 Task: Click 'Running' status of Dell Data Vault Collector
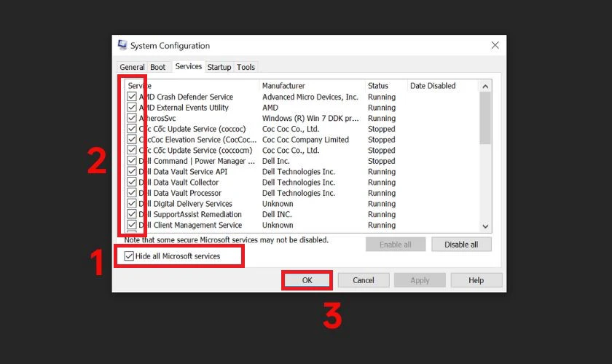coord(382,182)
